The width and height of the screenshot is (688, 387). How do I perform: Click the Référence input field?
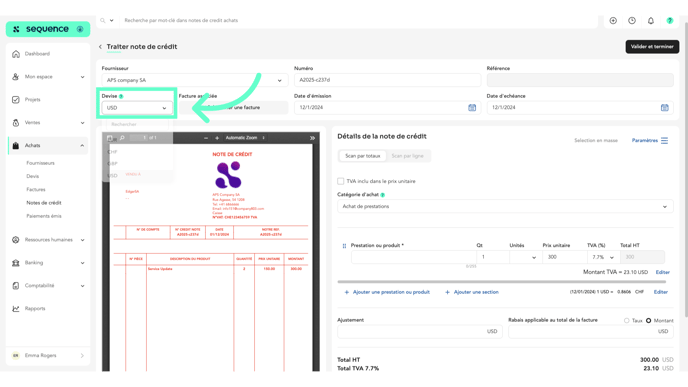(580, 80)
